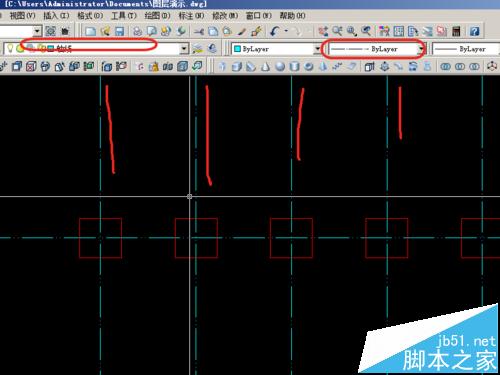Create a new drawing with QNew icon
Viewport: 500px width, 375px height.
[90, 32]
